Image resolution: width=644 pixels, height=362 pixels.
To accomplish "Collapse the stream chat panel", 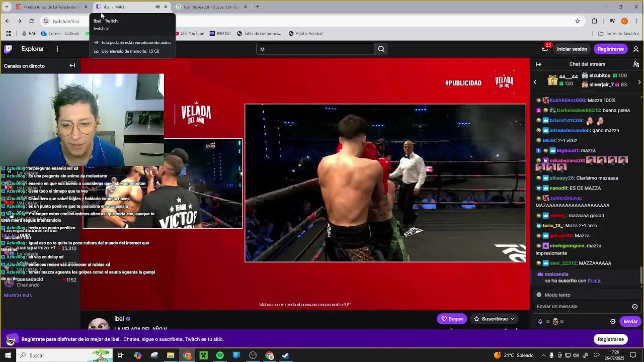I will (538, 64).
